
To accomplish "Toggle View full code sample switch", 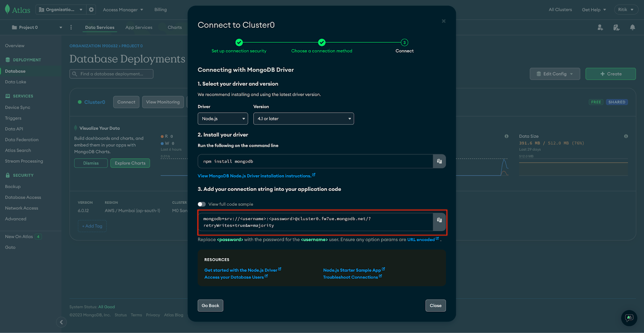I will click(x=202, y=204).
